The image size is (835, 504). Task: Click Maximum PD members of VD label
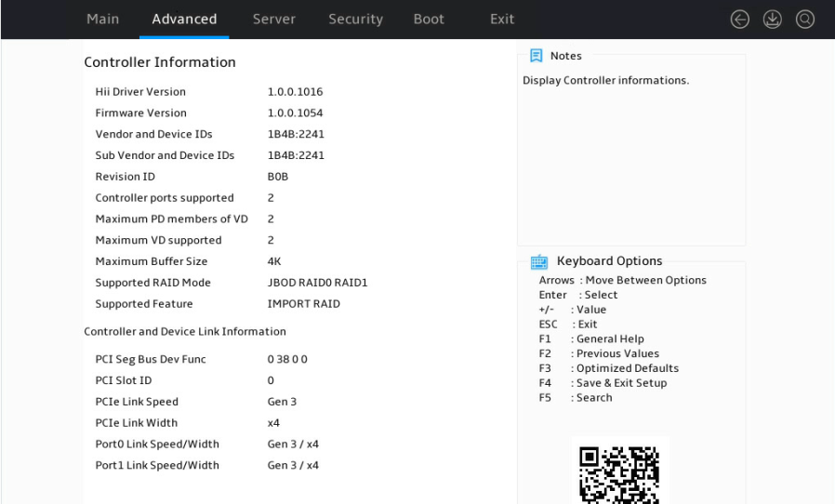171,219
